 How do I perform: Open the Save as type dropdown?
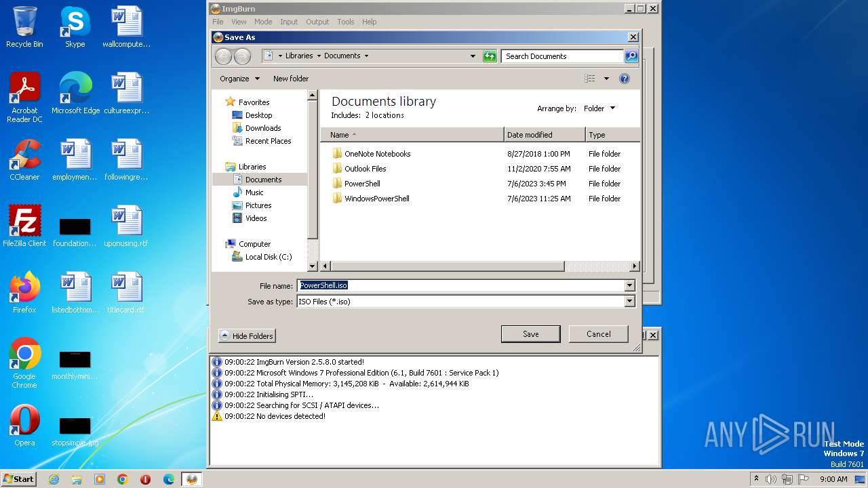coord(630,302)
